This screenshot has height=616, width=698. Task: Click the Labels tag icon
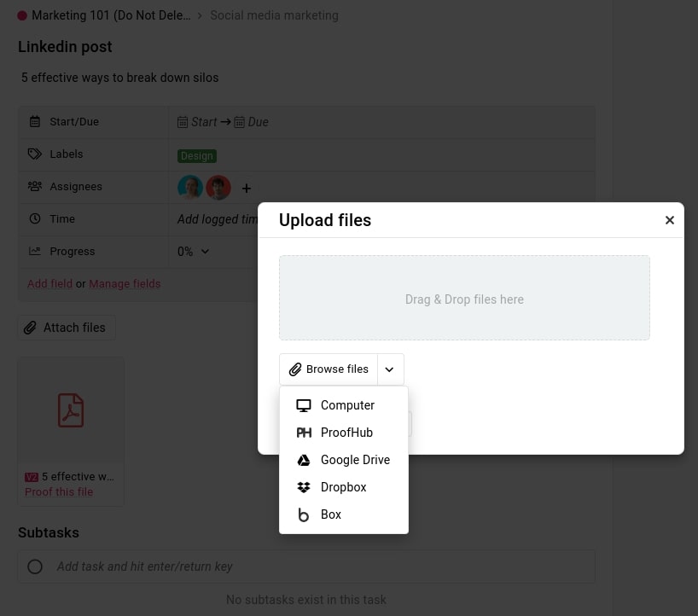pos(35,154)
